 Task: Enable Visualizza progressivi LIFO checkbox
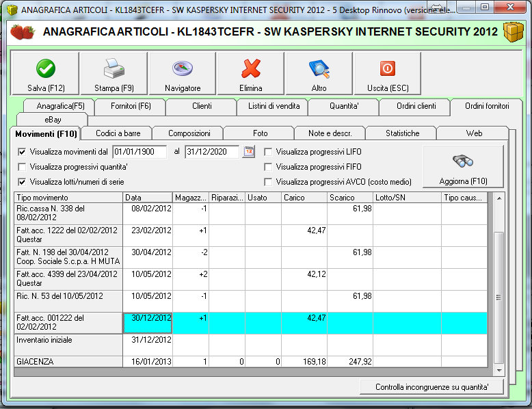click(x=268, y=152)
